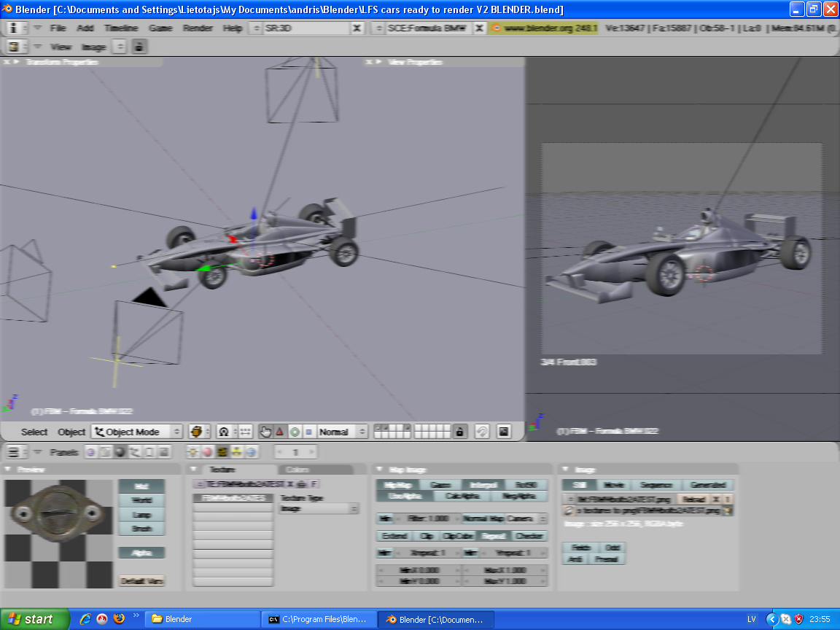
Task: Collapse the Preview panel triangle
Action: pos(8,470)
